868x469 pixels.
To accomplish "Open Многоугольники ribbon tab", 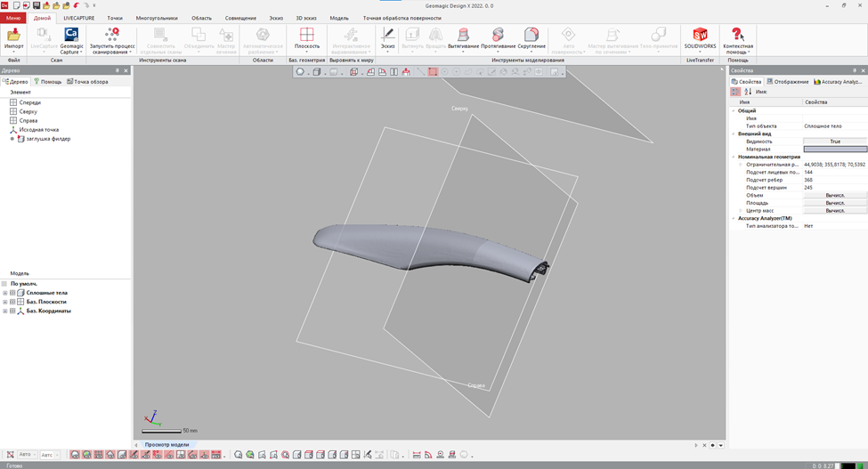I will (x=157, y=19).
